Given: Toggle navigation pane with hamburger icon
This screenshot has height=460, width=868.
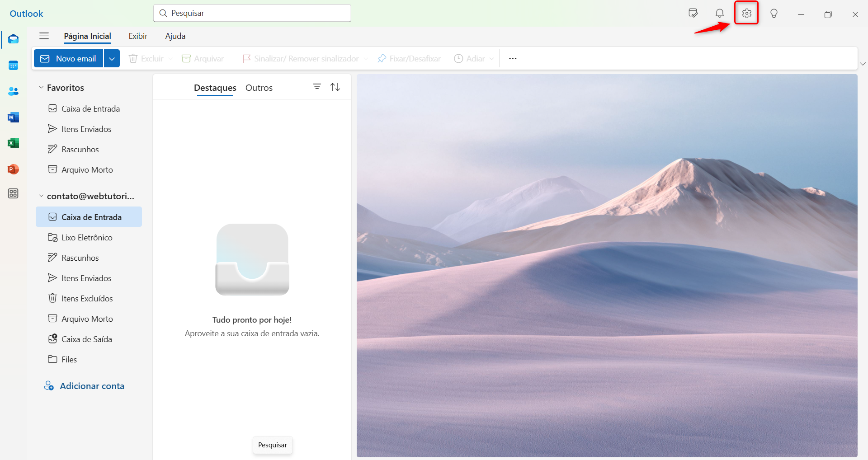Looking at the screenshot, I should [x=44, y=36].
